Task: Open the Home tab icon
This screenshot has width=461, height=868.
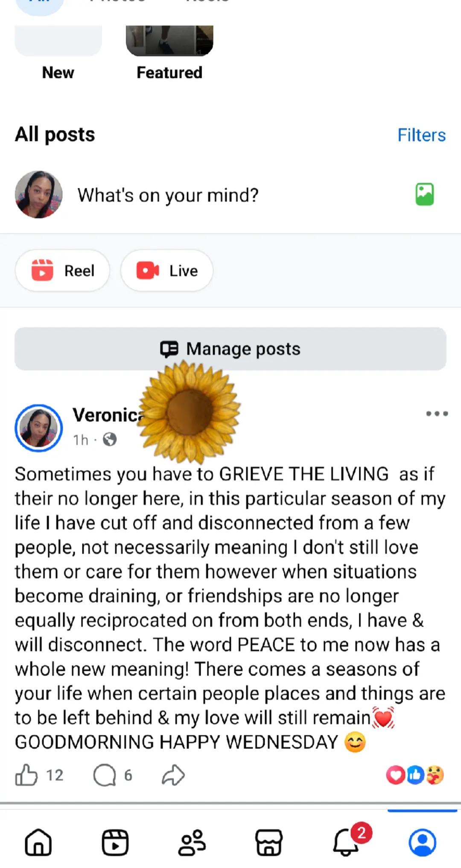Action: click(38, 842)
